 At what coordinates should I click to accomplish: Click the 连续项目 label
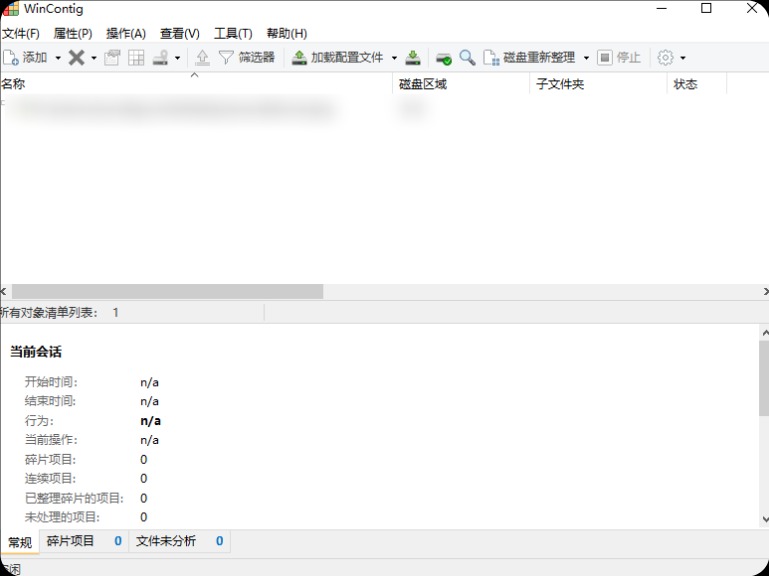pyautogui.click(x=51, y=478)
